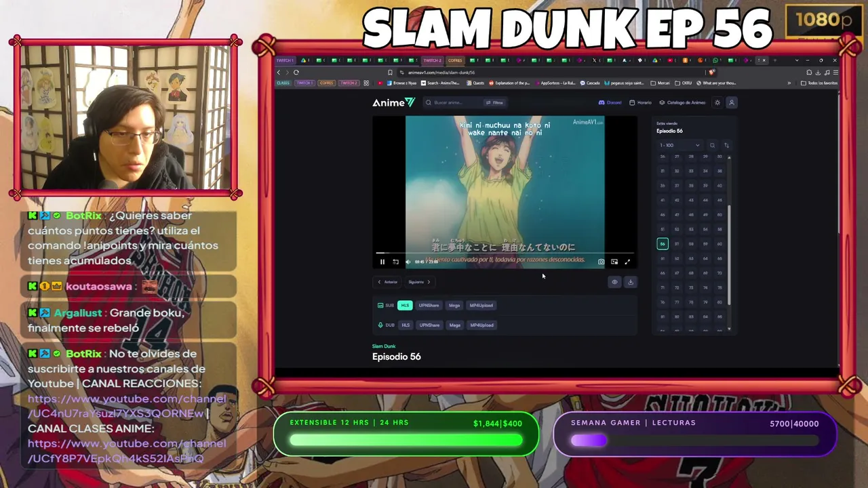This screenshot has width=868, height=488.
Task: Select Mega server in SUB row
Action: 454,305
